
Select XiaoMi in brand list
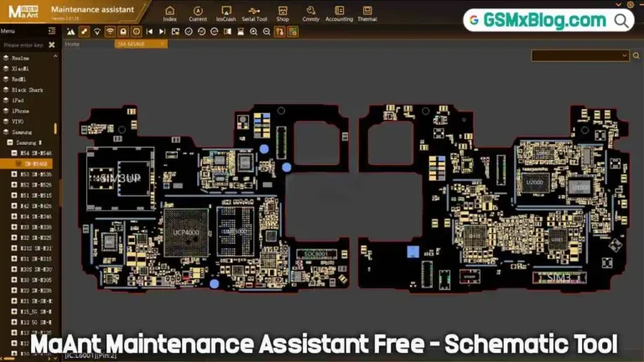(20, 69)
